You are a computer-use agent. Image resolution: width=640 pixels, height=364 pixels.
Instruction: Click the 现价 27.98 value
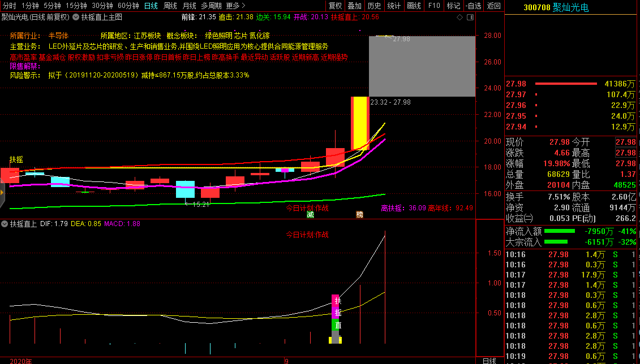point(559,142)
